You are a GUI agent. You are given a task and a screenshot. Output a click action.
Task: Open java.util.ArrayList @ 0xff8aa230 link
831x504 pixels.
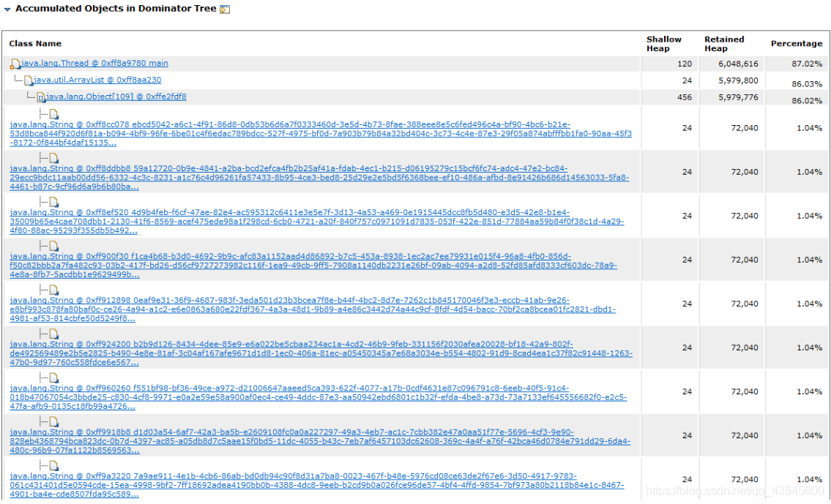point(97,80)
